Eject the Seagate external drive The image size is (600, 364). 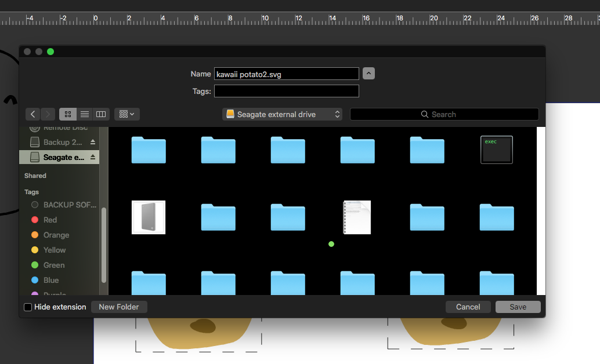pos(93,158)
